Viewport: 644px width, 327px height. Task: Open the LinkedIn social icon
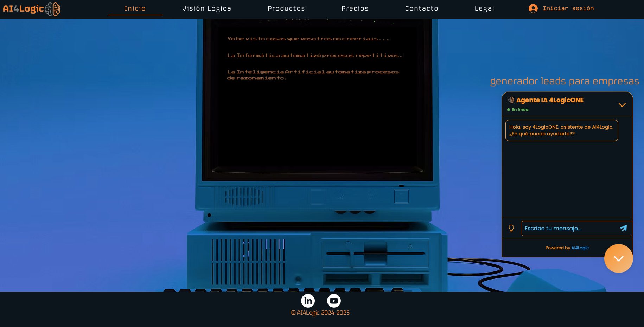[308, 301]
